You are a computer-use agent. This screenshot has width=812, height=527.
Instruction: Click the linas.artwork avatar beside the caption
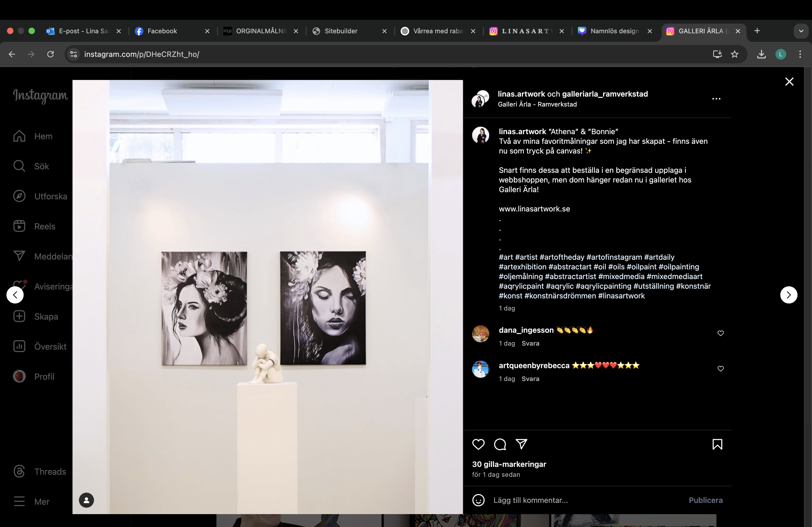coord(480,135)
